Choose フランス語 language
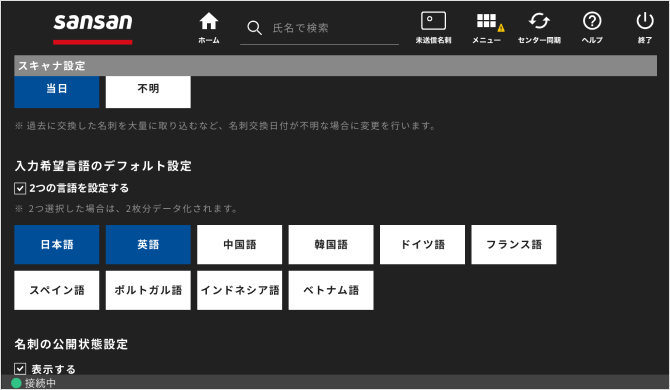 pyautogui.click(x=514, y=244)
